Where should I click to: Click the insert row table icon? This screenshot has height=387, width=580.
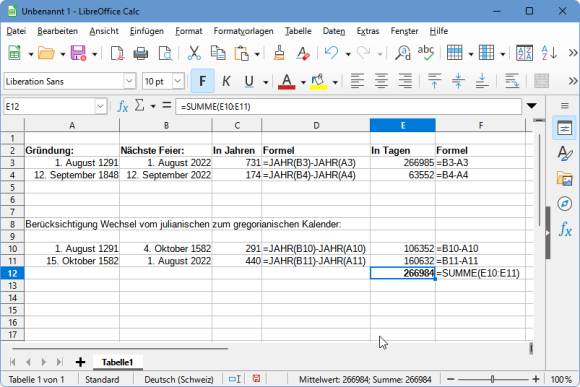[454, 53]
